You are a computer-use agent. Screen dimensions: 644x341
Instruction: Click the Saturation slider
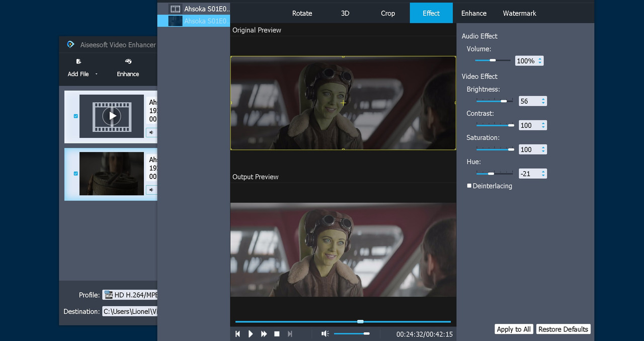[496, 150]
